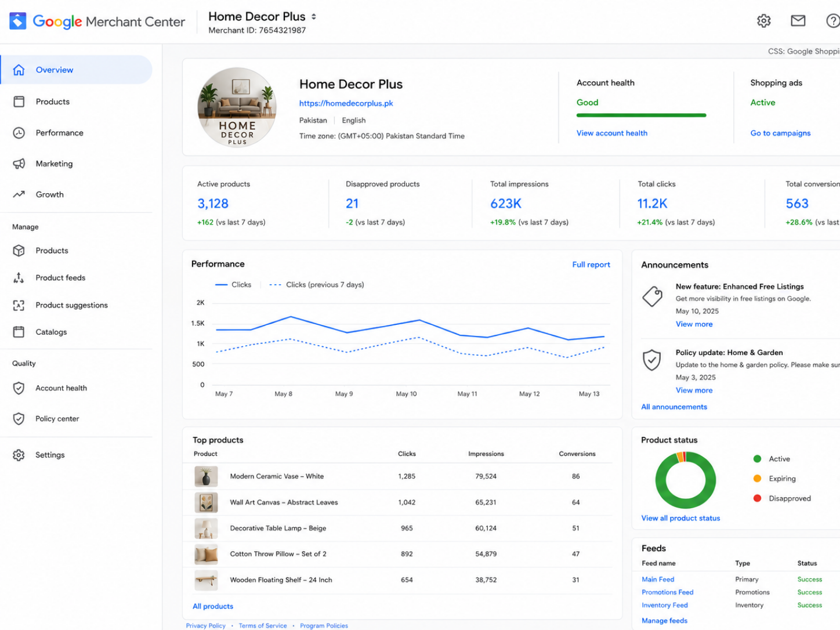
Task: Click the red Disapproved legend dot
Action: tap(757, 498)
